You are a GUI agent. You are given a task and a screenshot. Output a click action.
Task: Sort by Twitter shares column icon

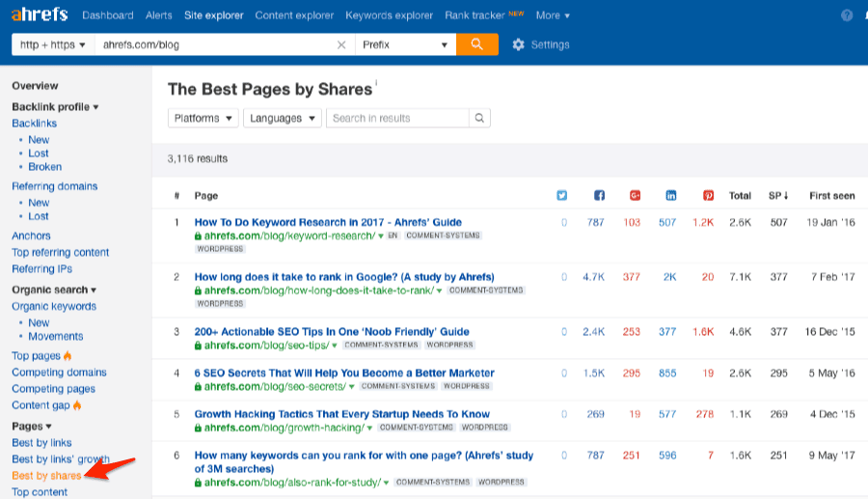[x=562, y=196]
